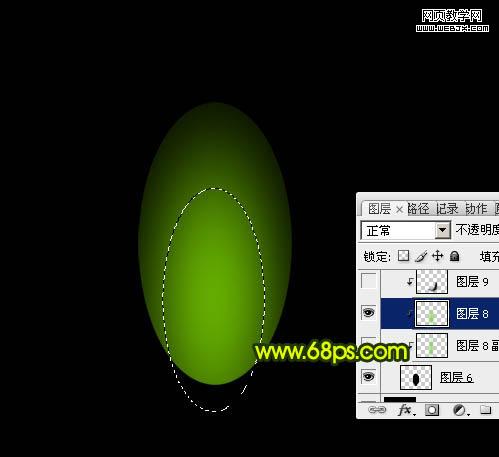Open the 正常 blend mode dropdown
This screenshot has width=499, height=457.
coord(406,230)
